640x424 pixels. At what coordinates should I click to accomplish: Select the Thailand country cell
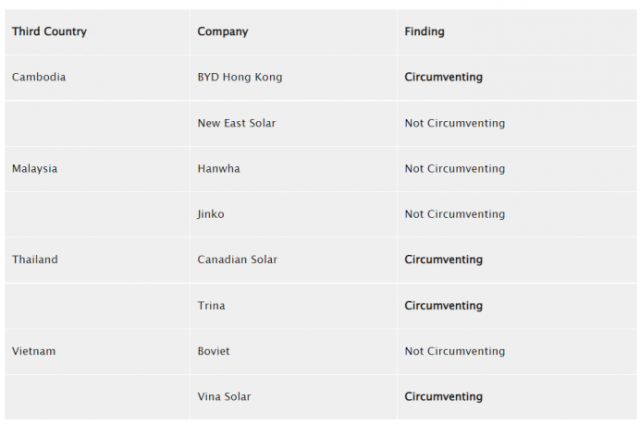[x=35, y=260]
